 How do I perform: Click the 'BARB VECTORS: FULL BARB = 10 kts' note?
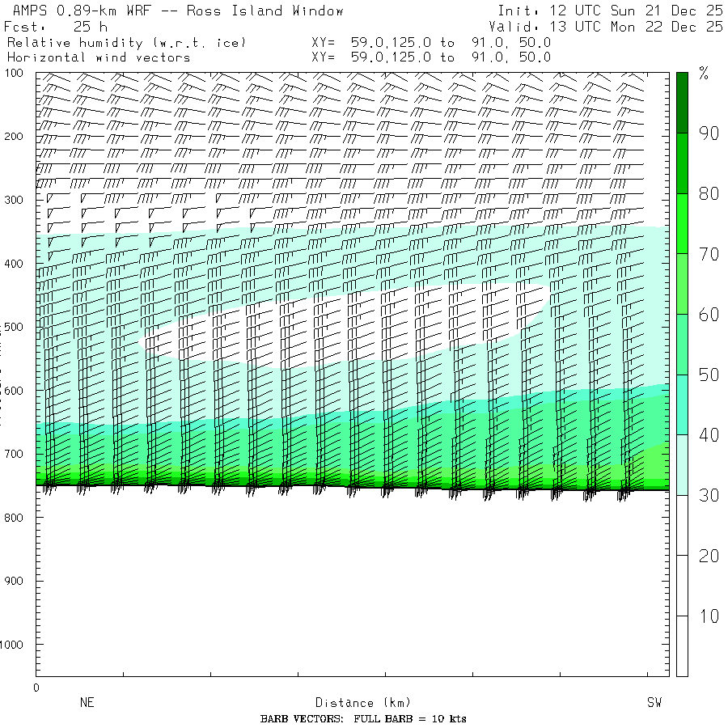click(363, 719)
